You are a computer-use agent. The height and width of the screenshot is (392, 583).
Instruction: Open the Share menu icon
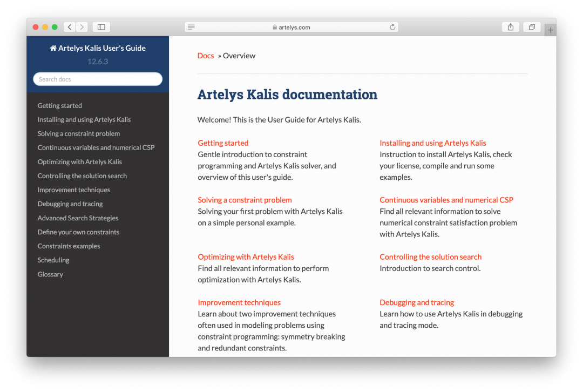(x=510, y=27)
